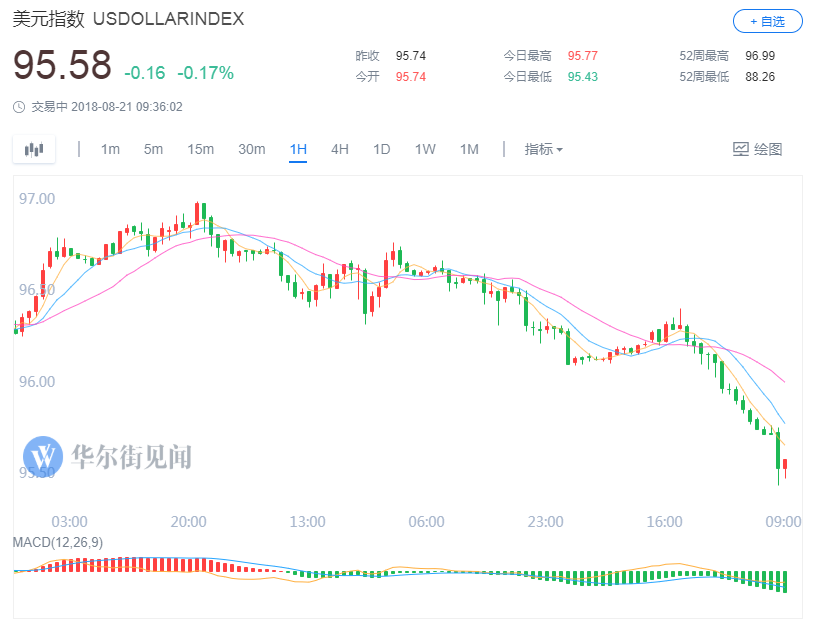The width and height of the screenshot is (814, 627).
Task: Click the candlestick chart type icon
Action: point(34,149)
